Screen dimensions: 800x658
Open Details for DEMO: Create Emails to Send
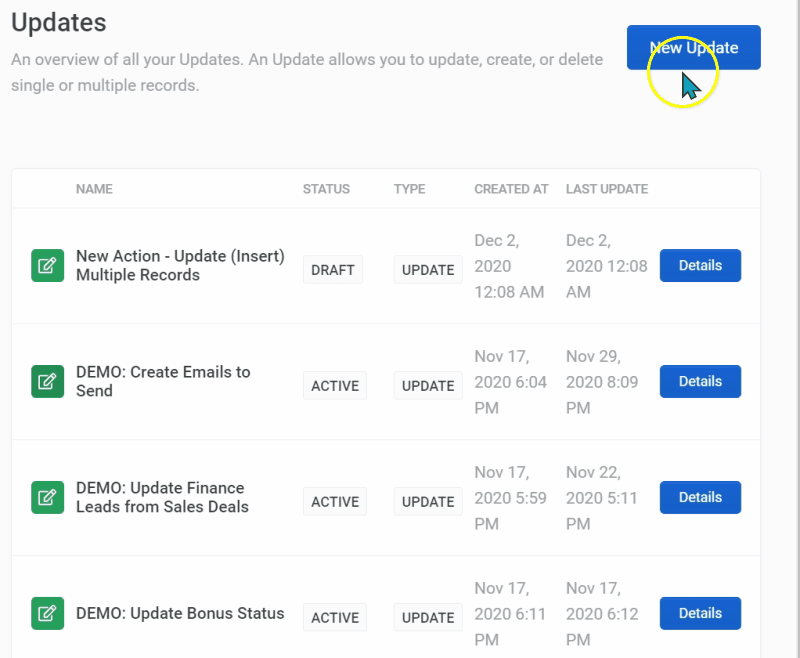coord(700,382)
